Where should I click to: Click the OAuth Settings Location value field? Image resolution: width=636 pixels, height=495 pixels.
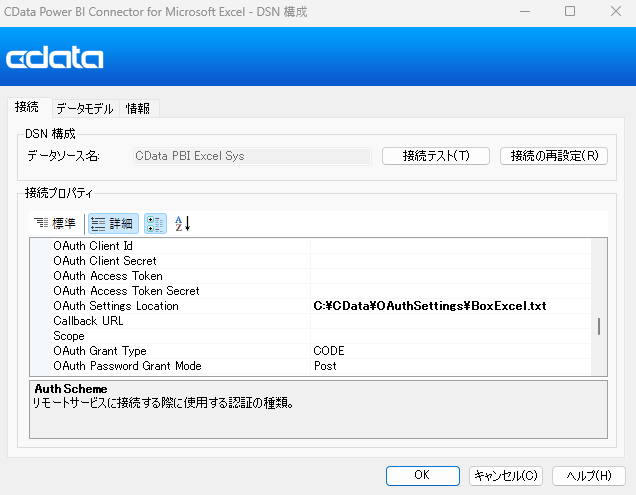coord(450,306)
